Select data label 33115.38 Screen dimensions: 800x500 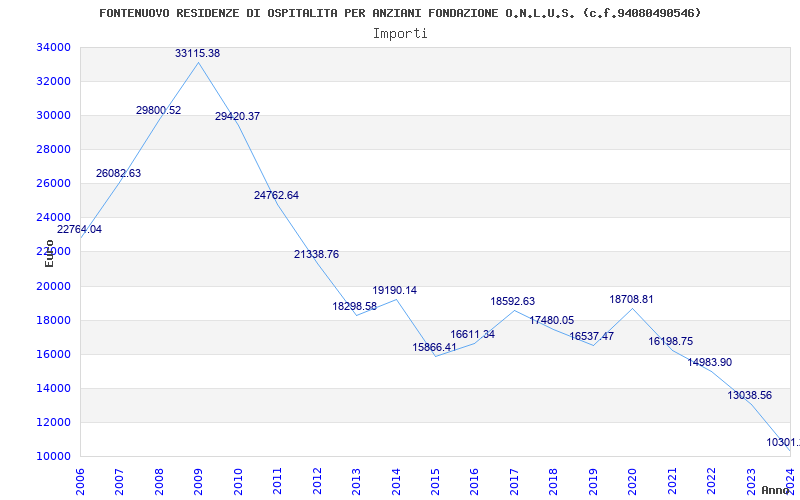tap(197, 53)
